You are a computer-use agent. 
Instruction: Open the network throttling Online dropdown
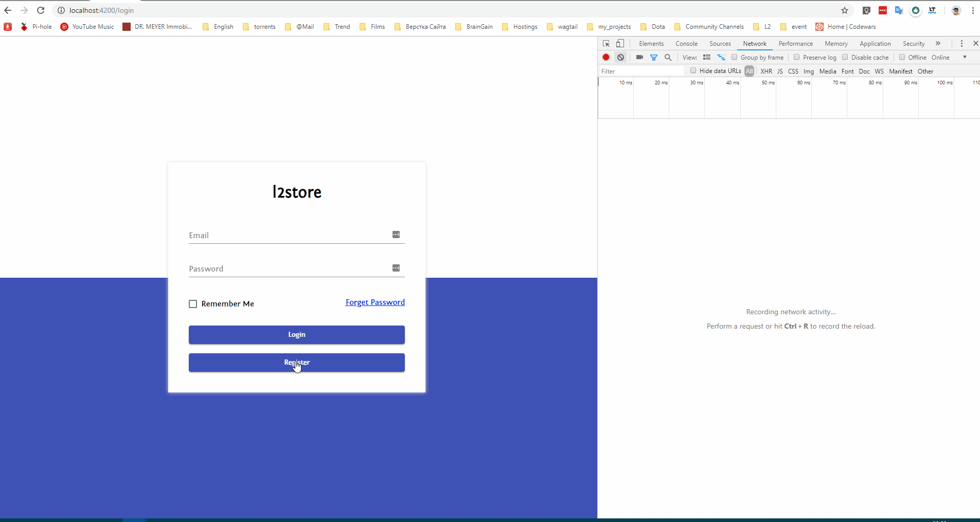[x=946, y=57]
